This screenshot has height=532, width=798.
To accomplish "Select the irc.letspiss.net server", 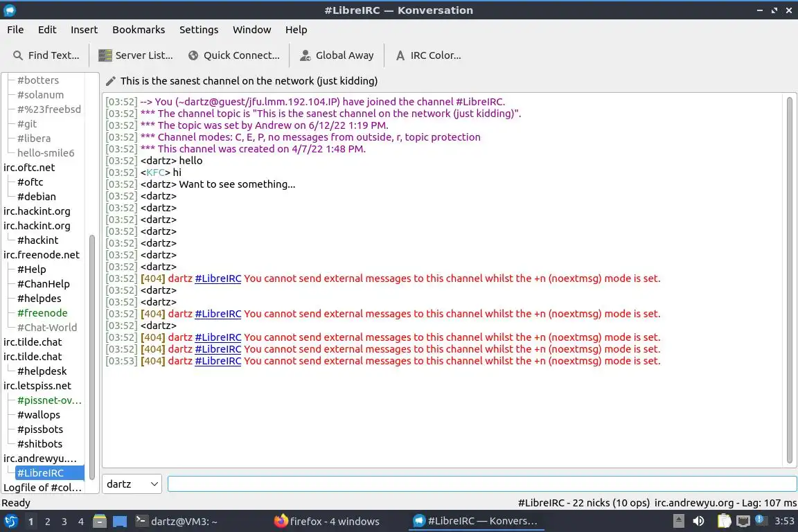I will point(37,386).
